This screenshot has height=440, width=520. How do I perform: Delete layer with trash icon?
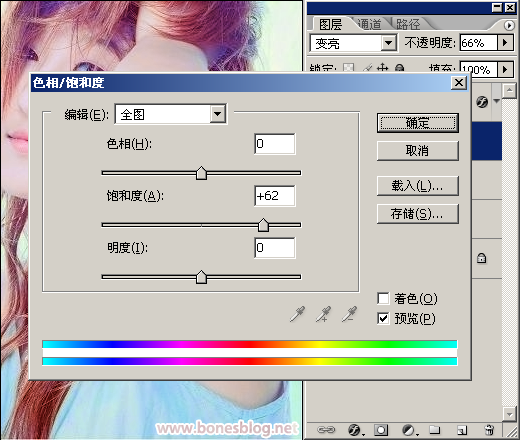pos(489,430)
